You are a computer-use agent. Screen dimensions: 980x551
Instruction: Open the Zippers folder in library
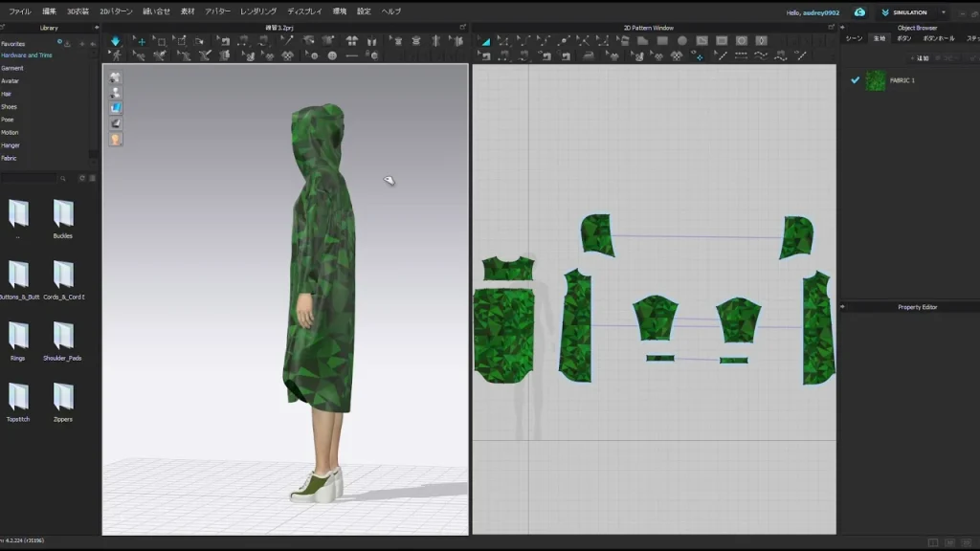coord(63,398)
